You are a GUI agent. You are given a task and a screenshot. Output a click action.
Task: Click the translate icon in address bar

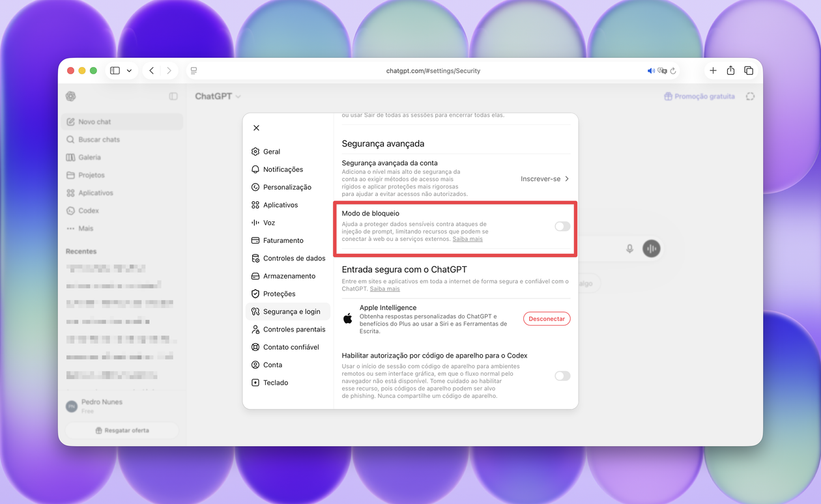663,71
